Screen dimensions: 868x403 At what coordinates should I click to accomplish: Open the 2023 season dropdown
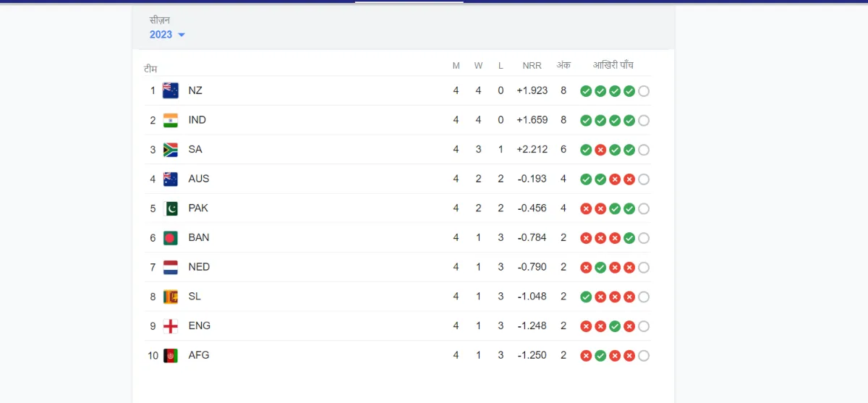(x=167, y=35)
